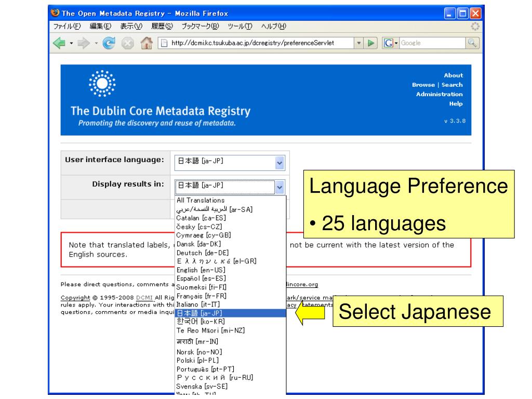Click the Help link in header

[x=456, y=104]
